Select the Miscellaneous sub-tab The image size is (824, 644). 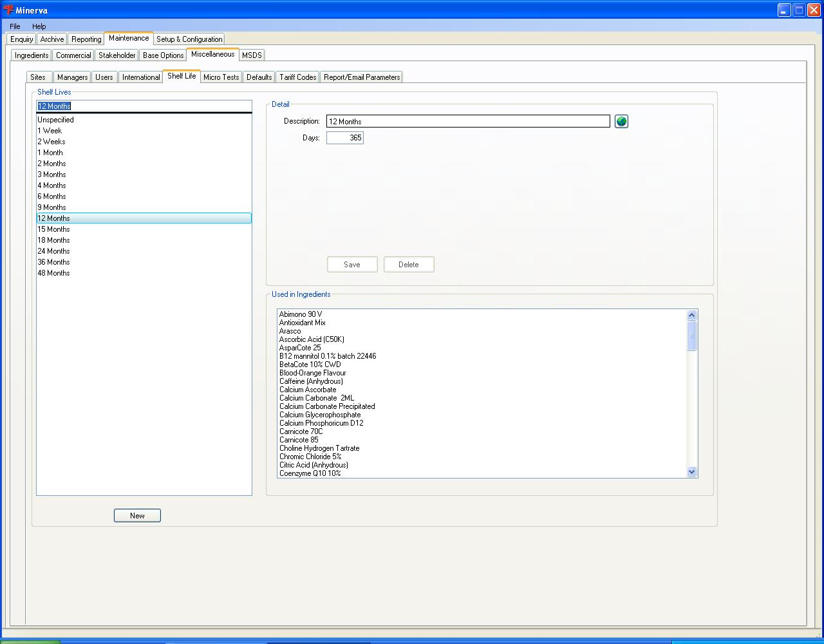click(212, 55)
